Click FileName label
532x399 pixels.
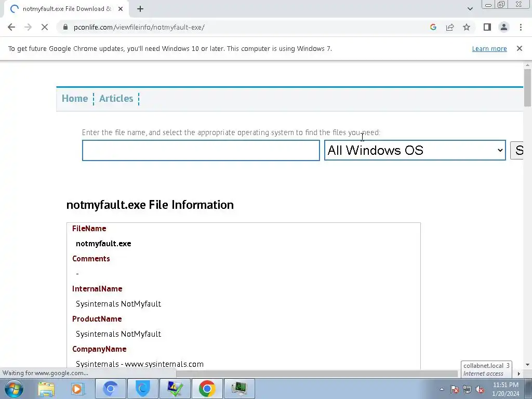tap(89, 229)
